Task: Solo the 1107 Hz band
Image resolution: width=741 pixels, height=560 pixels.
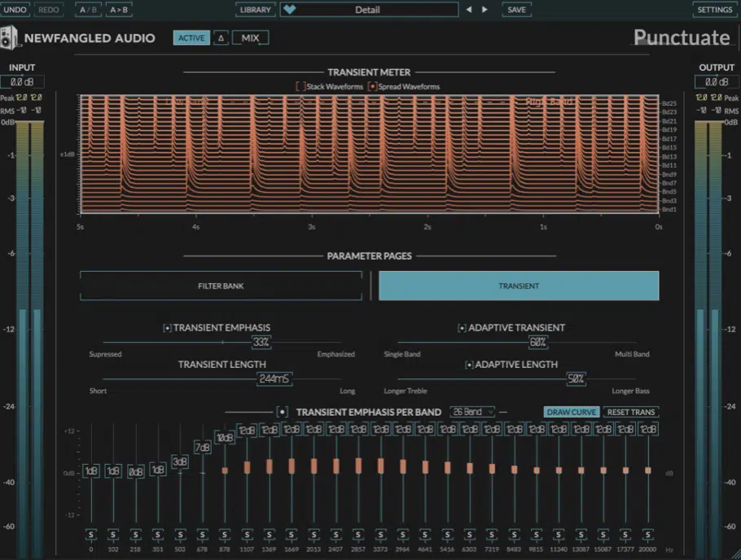Action: 247,535
